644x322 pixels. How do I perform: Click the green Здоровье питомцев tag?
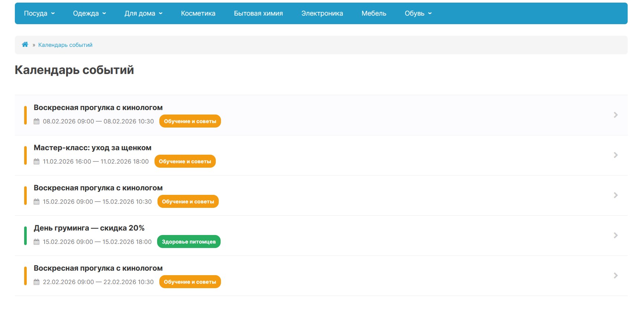(189, 242)
